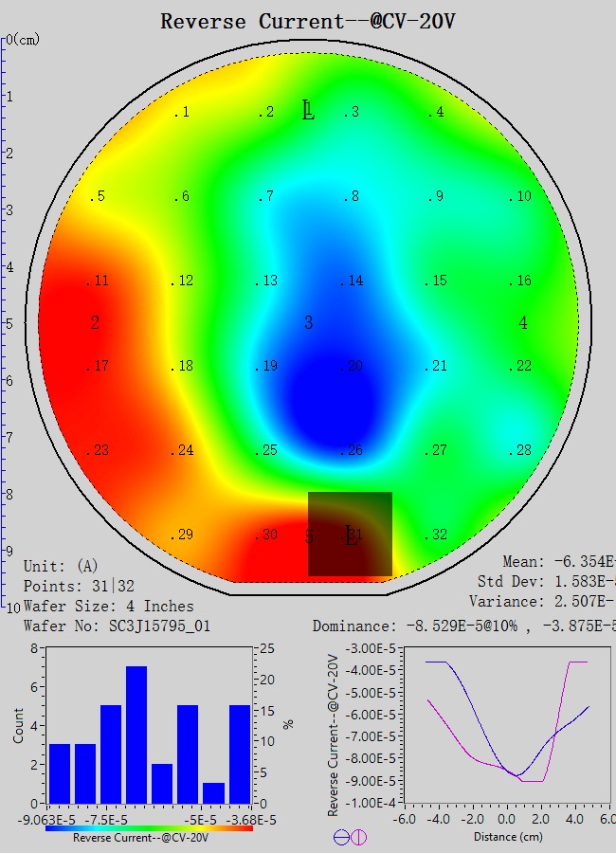Select measurement point 11 in red region
The image size is (616, 853).
click(99, 281)
